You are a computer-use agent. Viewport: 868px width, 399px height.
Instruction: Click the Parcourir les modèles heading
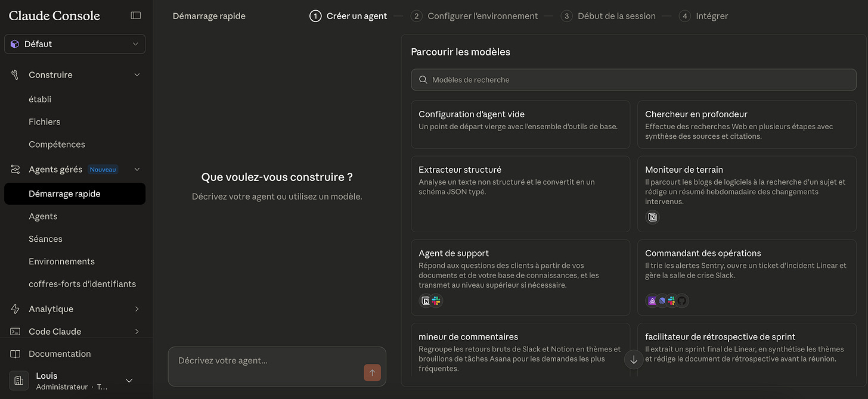pos(461,52)
